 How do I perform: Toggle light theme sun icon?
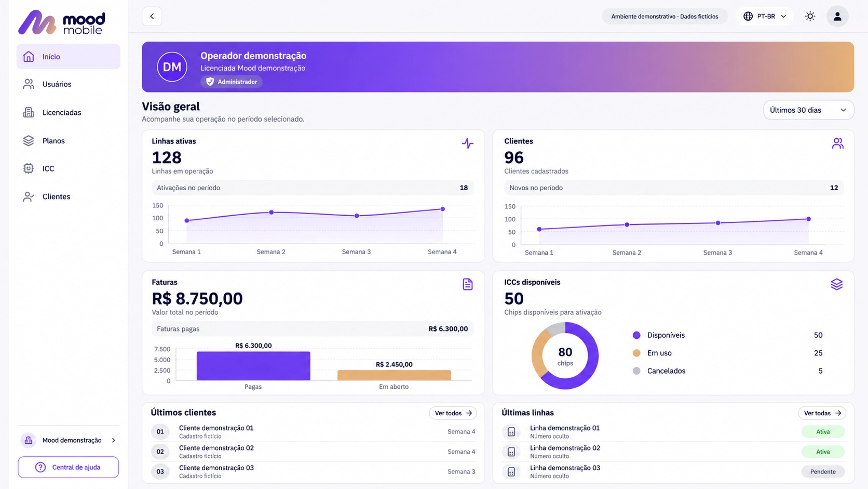(810, 16)
